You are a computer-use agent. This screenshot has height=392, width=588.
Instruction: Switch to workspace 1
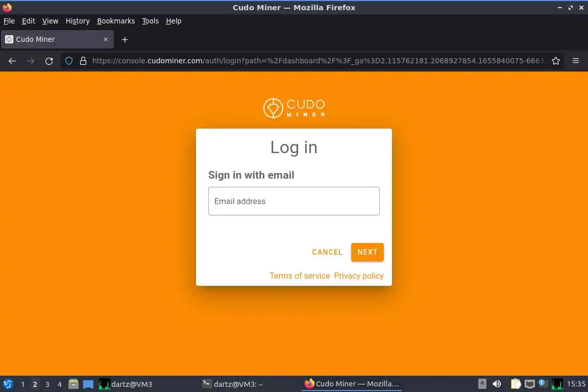tap(23, 384)
